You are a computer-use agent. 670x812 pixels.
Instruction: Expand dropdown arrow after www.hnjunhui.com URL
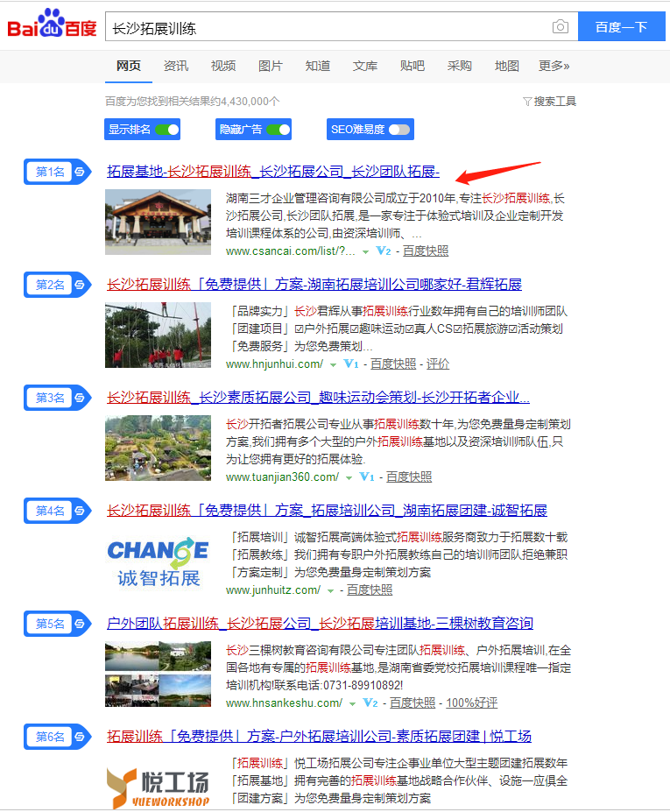334,365
